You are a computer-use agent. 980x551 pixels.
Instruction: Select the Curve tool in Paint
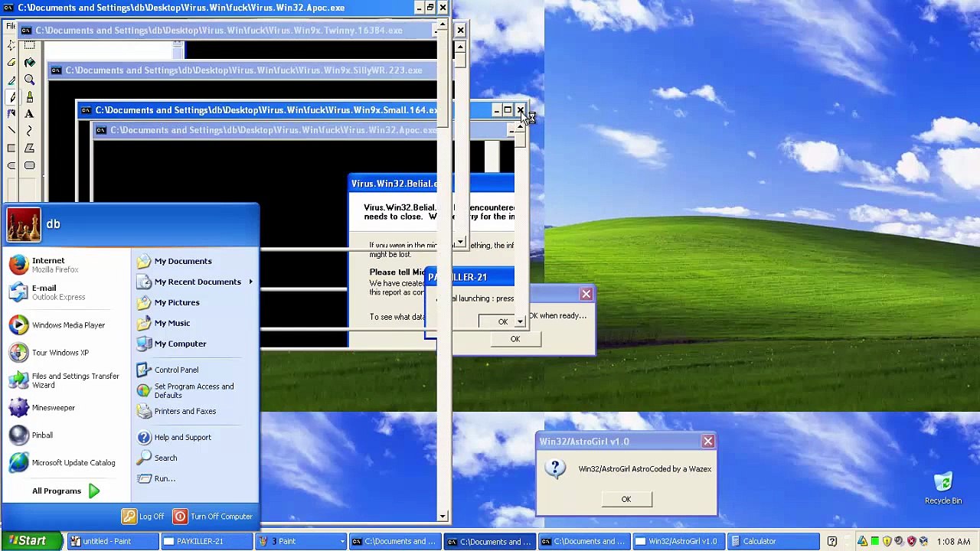tap(30, 131)
